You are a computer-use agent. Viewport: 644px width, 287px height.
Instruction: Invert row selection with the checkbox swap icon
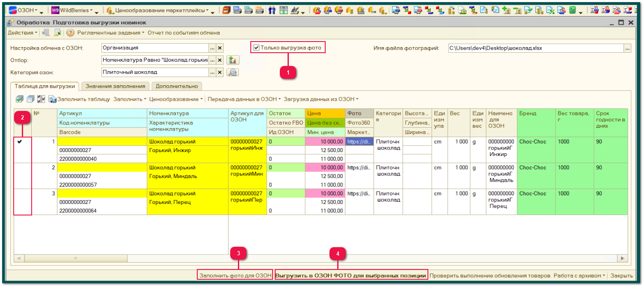41,99
